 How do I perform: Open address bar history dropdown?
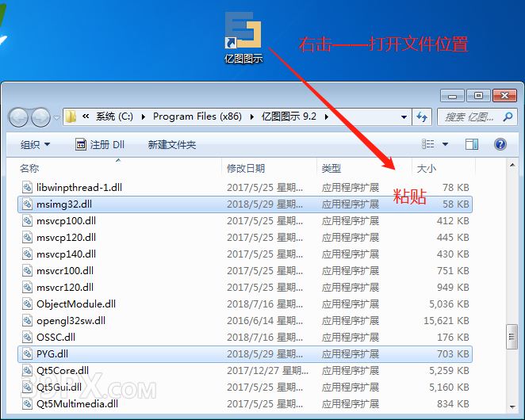pyautogui.click(x=404, y=116)
